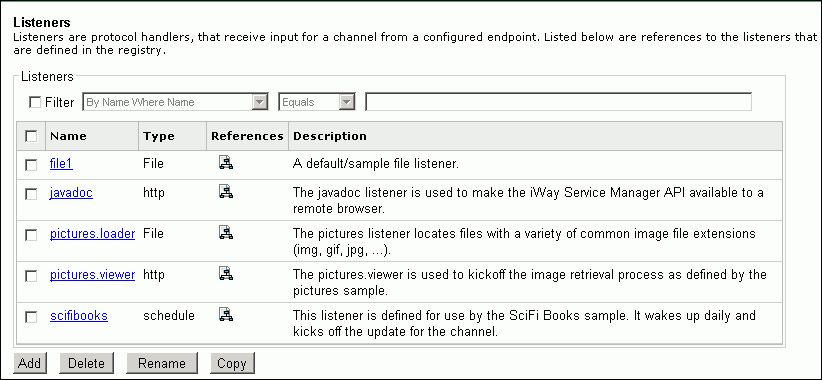Open references icon for scifibooks listener
Image resolution: width=822 pixels, height=380 pixels.
tap(226, 314)
